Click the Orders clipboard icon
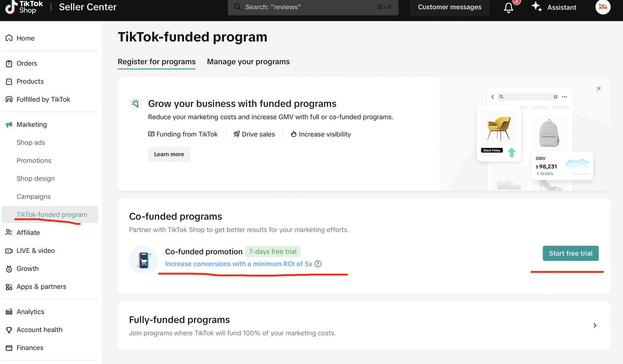The width and height of the screenshot is (623, 364). (x=9, y=63)
